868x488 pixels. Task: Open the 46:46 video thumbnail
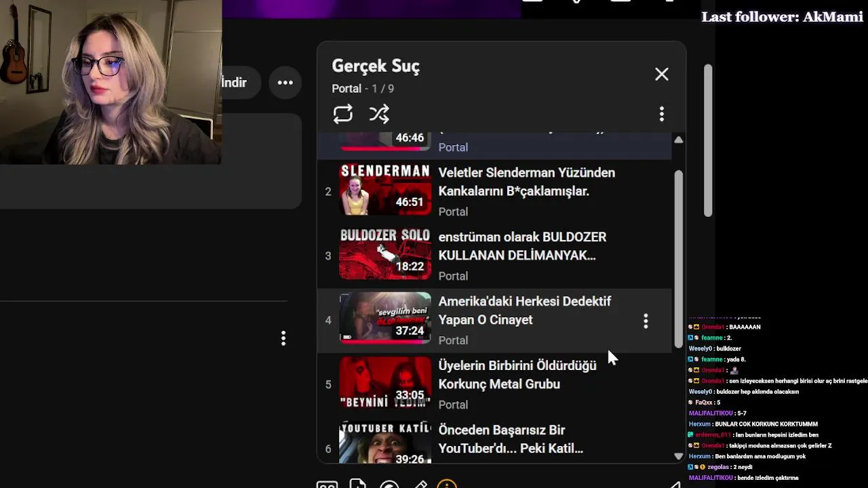coord(385,141)
